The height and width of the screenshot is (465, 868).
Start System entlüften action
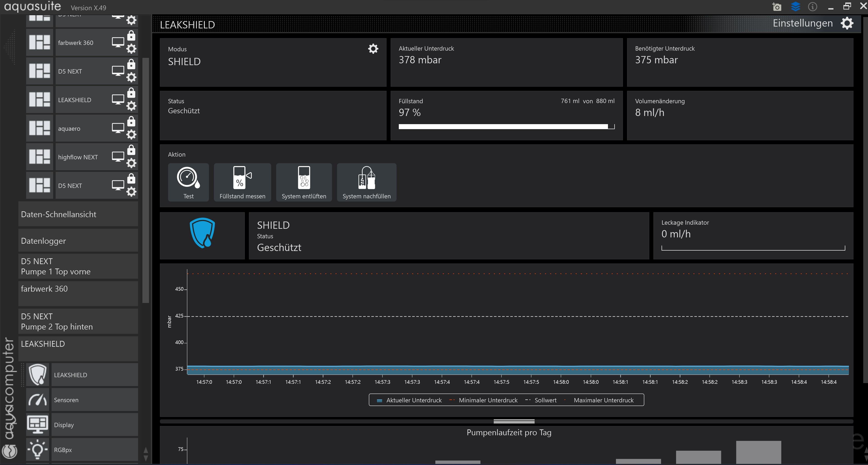[x=304, y=182]
